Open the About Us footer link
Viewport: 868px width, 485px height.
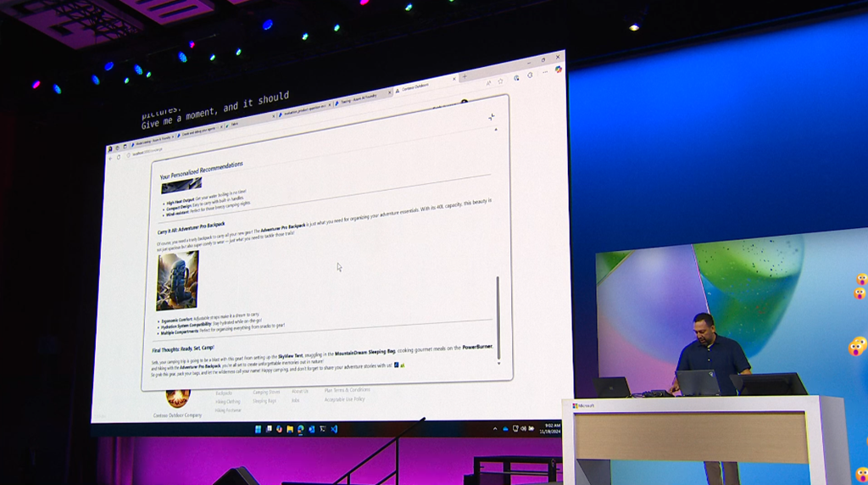300,392
